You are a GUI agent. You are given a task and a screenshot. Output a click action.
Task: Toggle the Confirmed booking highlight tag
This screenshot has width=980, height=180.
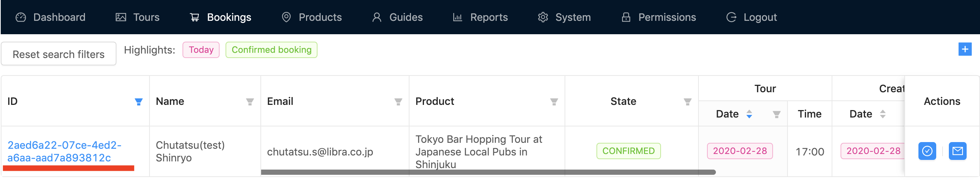(271, 50)
